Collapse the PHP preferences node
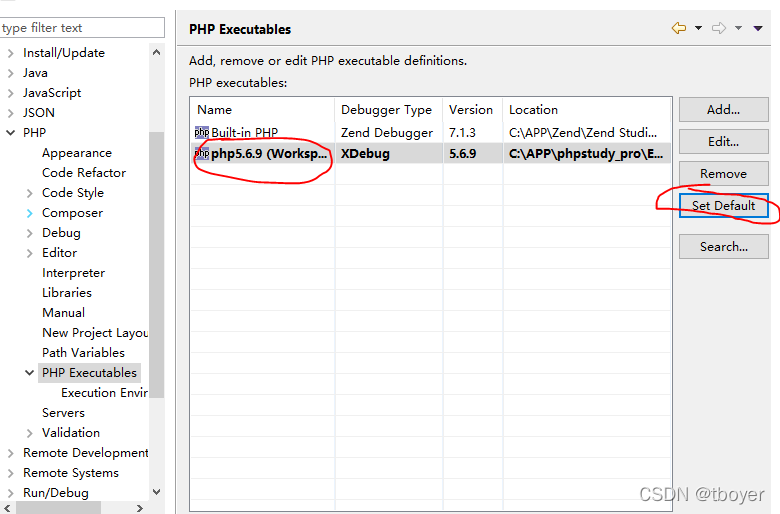Image resolution: width=780 pixels, height=514 pixels. (10, 133)
